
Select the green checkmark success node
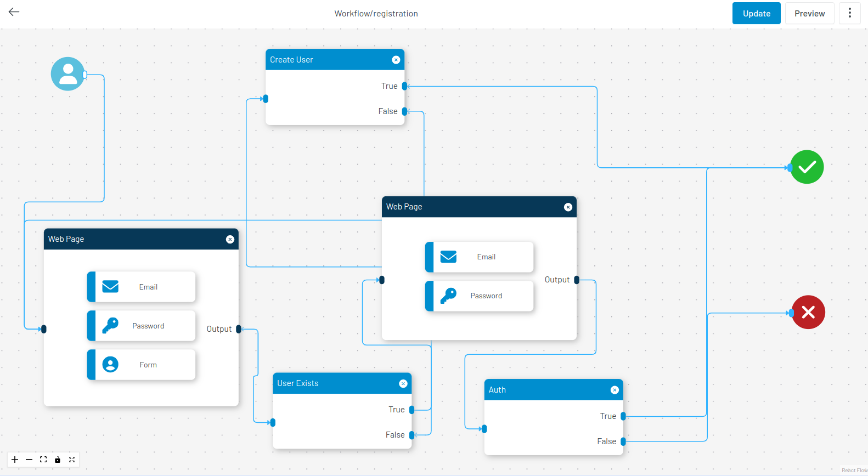(807, 167)
